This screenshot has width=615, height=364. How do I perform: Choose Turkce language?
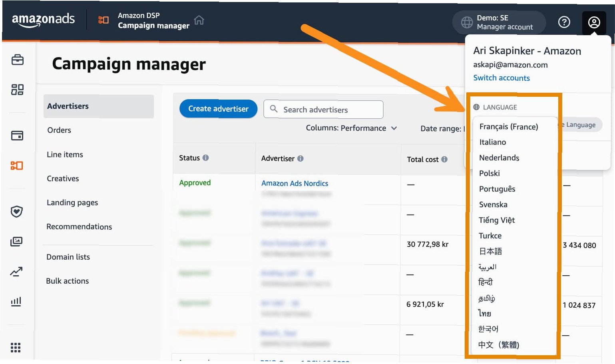click(490, 236)
